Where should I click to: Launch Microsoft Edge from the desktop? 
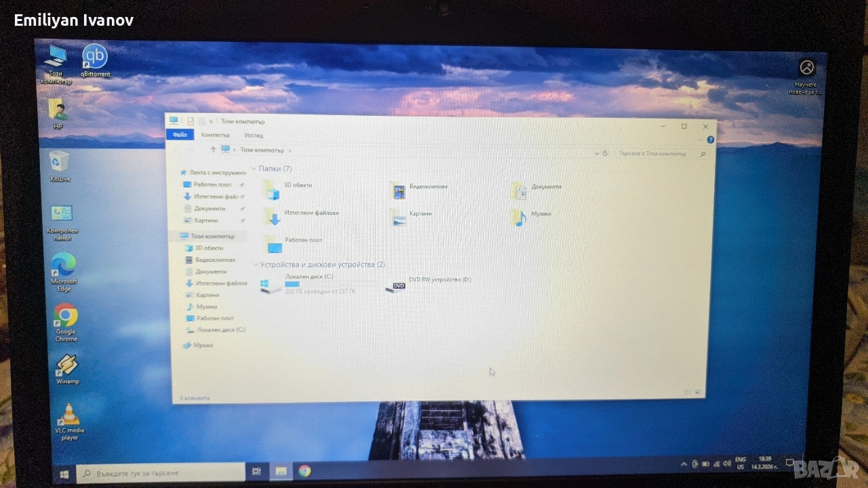[64, 271]
